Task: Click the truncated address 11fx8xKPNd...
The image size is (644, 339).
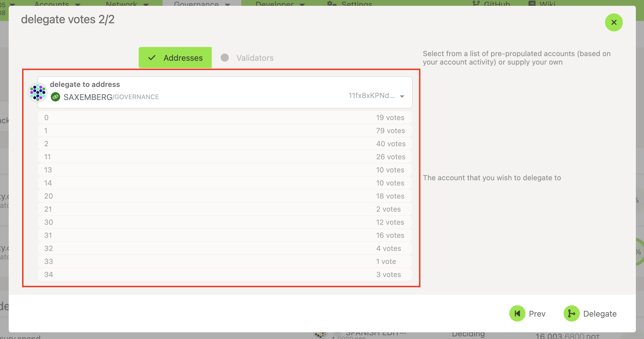Action: (x=371, y=96)
